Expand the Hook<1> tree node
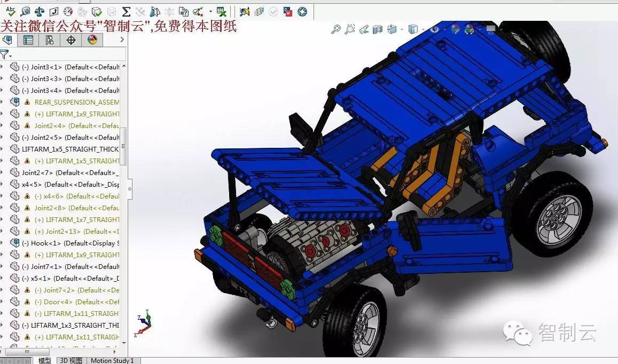Image resolution: width=618 pixels, height=364 pixels. click(2, 243)
